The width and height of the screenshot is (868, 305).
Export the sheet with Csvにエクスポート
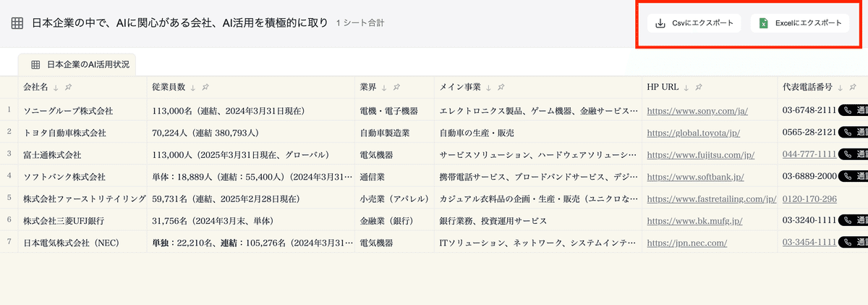694,23
